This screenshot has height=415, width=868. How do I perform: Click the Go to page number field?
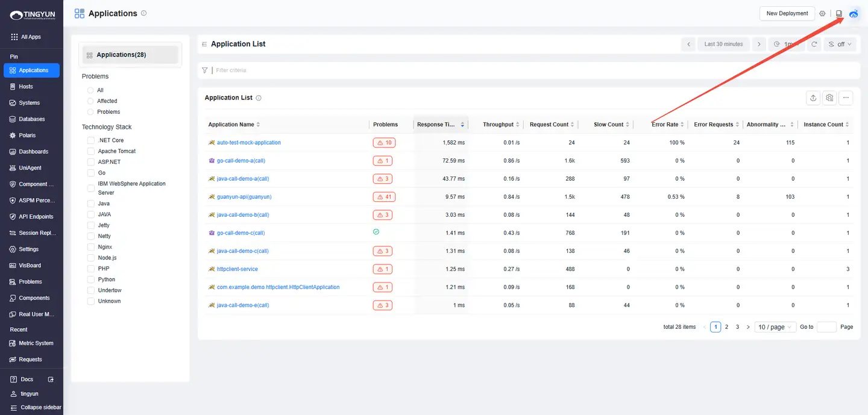(826, 327)
